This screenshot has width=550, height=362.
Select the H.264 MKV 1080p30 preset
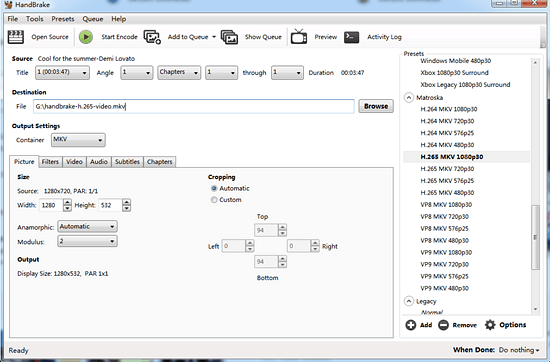(449, 109)
